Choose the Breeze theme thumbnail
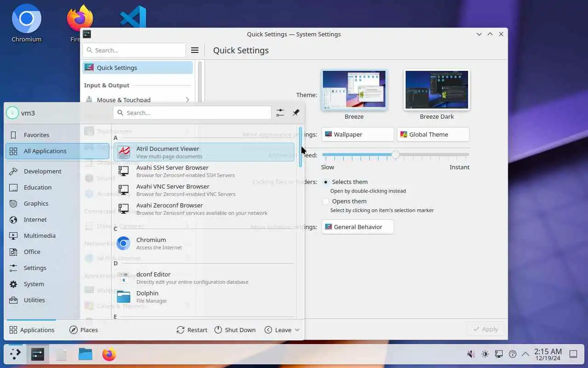The image size is (588, 368). pyautogui.click(x=354, y=90)
